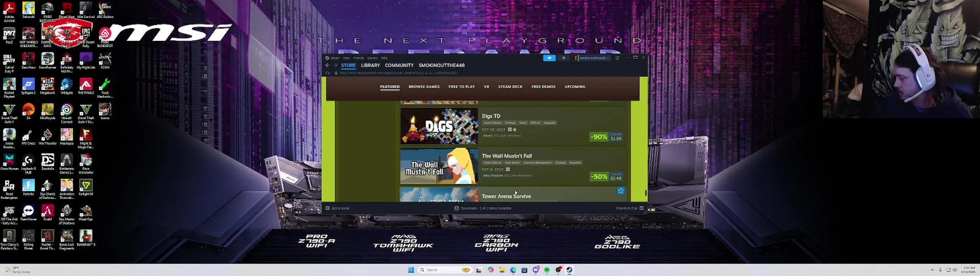The width and height of the screenshot is (980, 276).
Task: Open ARC Raiders desktop shortcut
Action: 105,10
